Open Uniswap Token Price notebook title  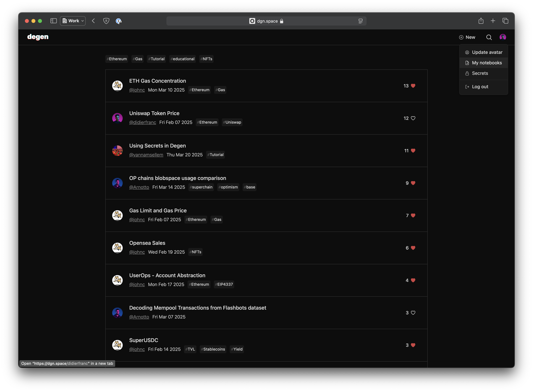point(154,113)
